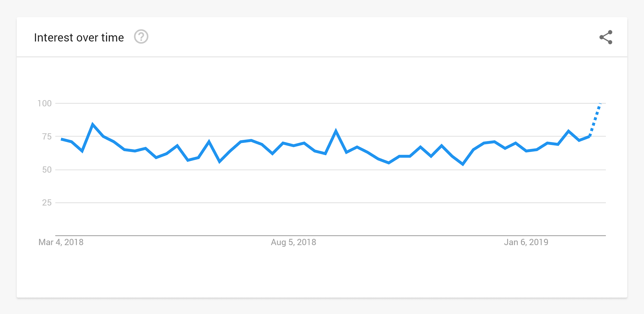
Task: Click the dotted forecast line segment
Action: click(595, 120)
